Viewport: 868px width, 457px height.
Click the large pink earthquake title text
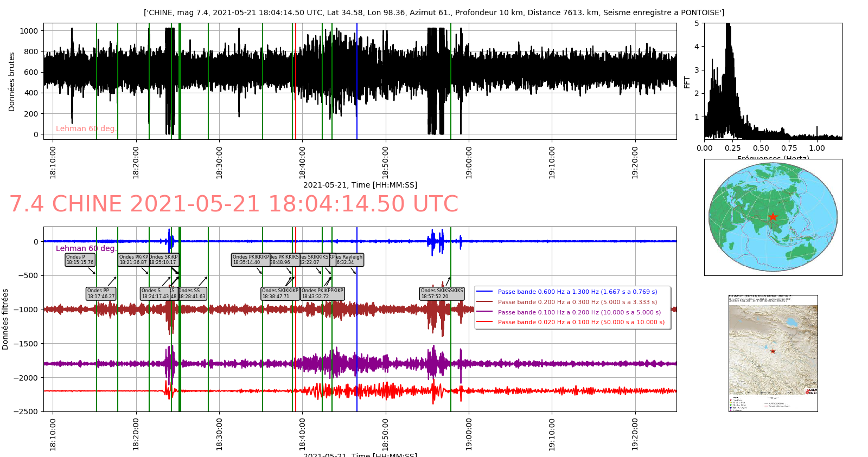click(234, 204)
